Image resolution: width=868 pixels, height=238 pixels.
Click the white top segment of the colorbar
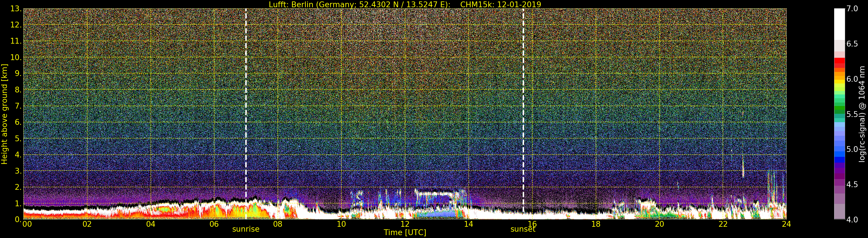point(839,24)
